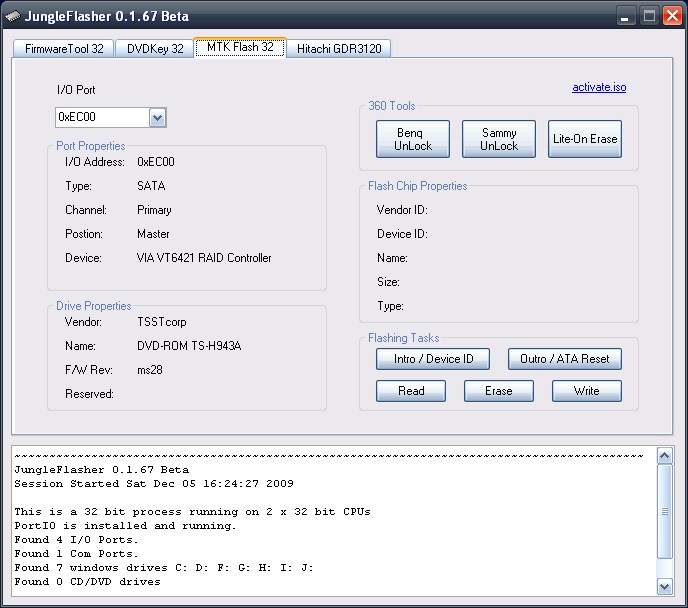Click Intro / Device ID button
This screenshot has width=688, height=608.
coord(433,359)
